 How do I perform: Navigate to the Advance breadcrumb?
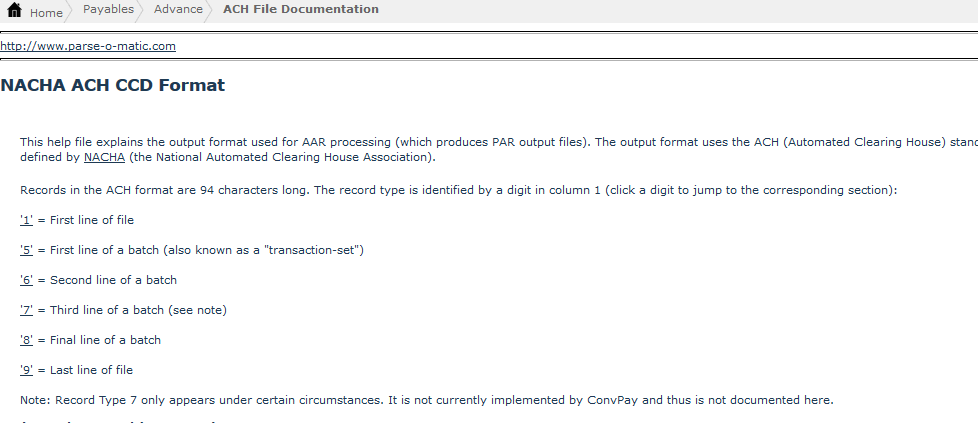(x=178, y=10)
